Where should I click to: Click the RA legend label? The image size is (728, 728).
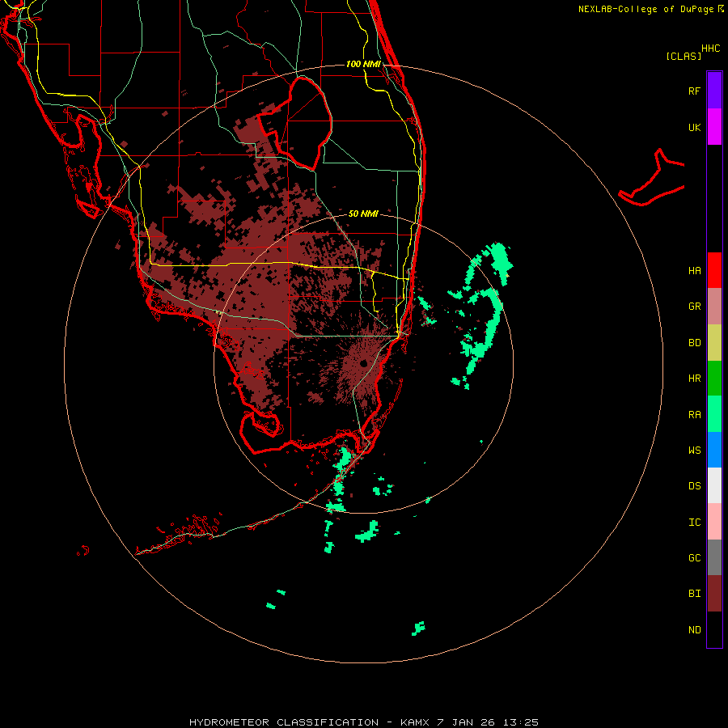coord(694,415)
